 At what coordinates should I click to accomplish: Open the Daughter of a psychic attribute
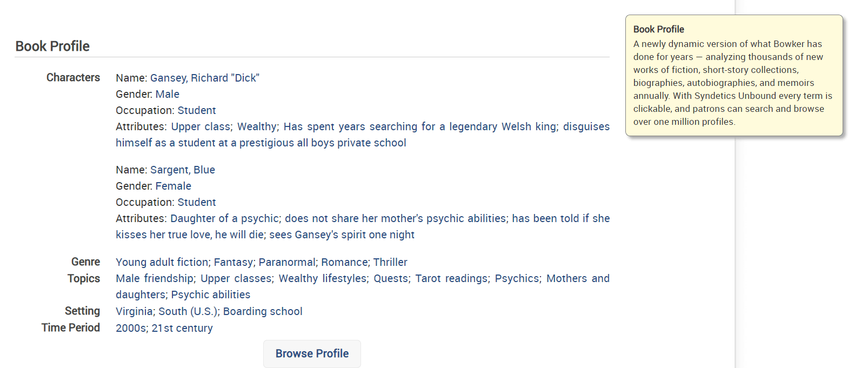224,218
